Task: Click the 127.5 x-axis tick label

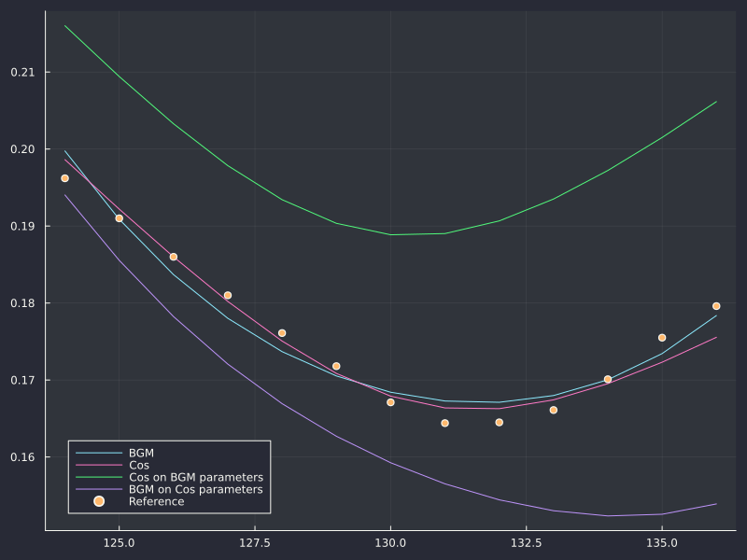Action: tap(255, 543)
